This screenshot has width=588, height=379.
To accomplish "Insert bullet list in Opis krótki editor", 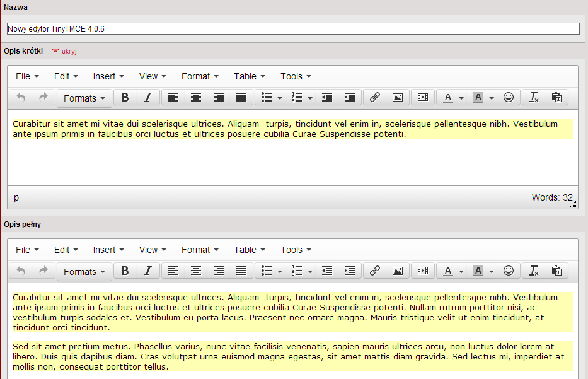I will (x=266, y=98).
